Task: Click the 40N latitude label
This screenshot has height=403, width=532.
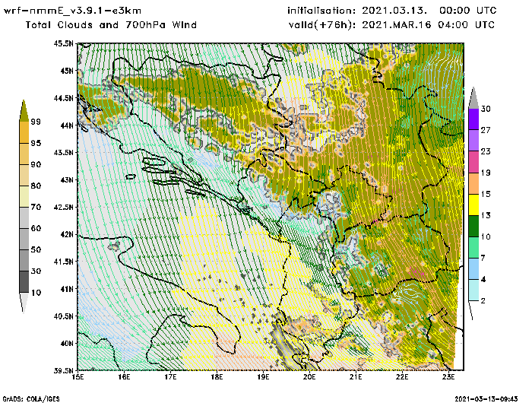Action: (x=67, y=343)
